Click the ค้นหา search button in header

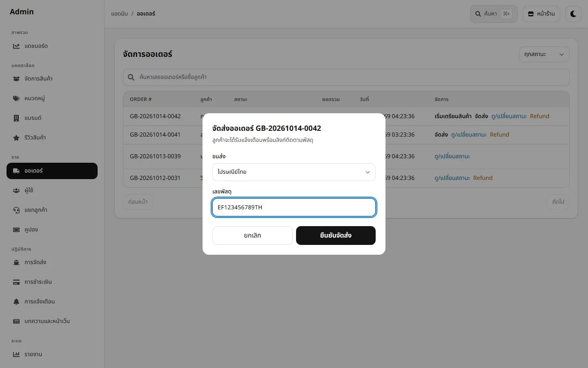(x=494, y=14)
